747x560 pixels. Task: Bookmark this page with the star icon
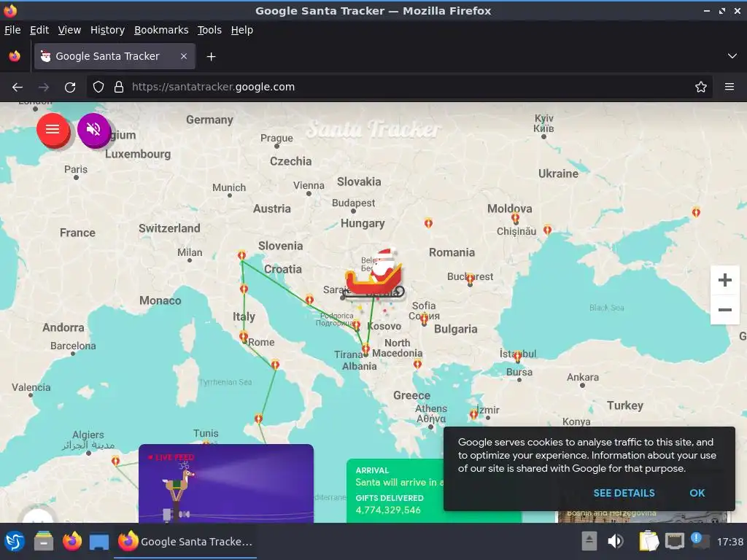tap(700, 87)
